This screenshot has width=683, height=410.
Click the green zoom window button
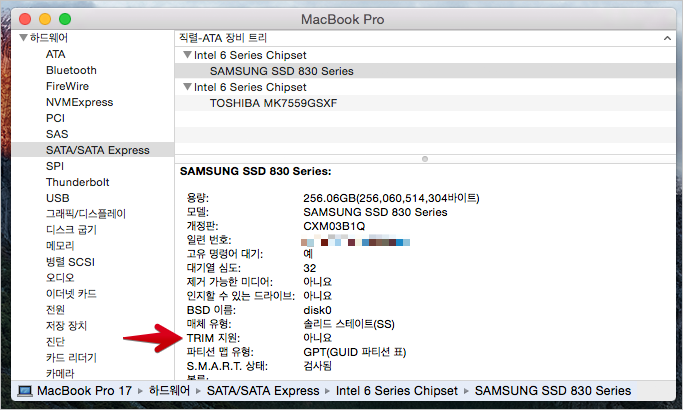click(x=65, y=19)
